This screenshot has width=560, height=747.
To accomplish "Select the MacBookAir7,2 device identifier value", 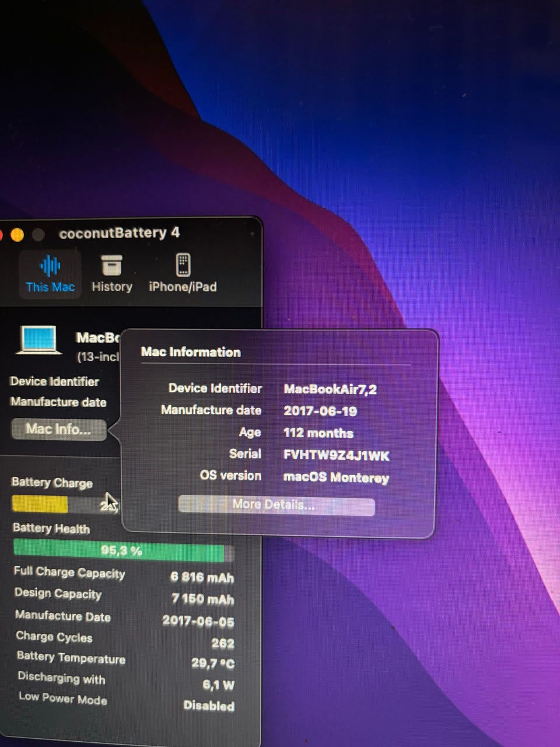I will [x=330, y=389].
